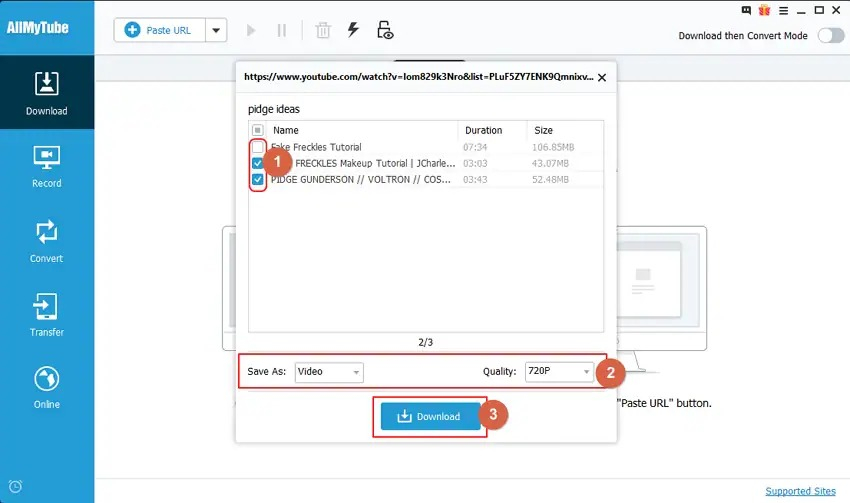Open the Quality 720P dropdown
Screen dimensions: 850x503
pos(559,371)
